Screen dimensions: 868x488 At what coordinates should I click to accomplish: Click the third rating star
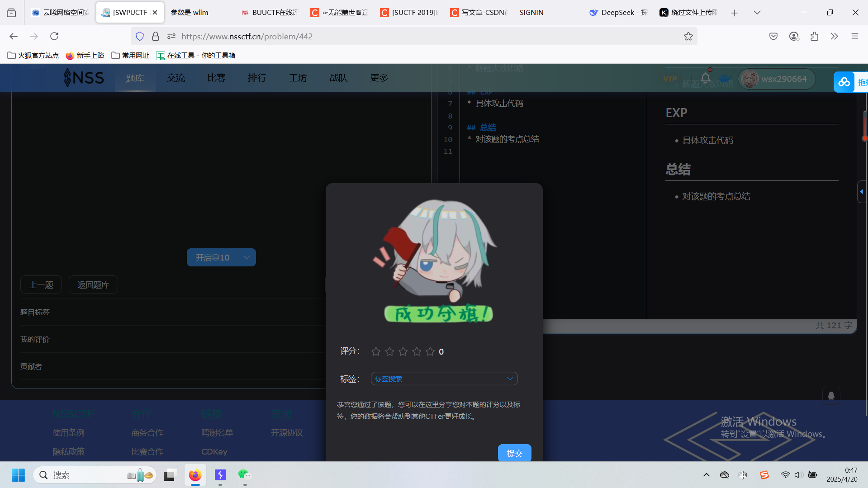coord(403,351)
